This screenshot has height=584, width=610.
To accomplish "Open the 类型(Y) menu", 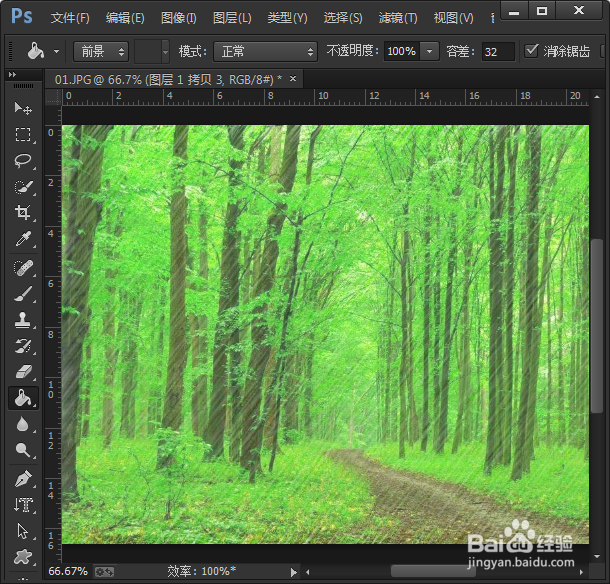I will pos(287,18).
